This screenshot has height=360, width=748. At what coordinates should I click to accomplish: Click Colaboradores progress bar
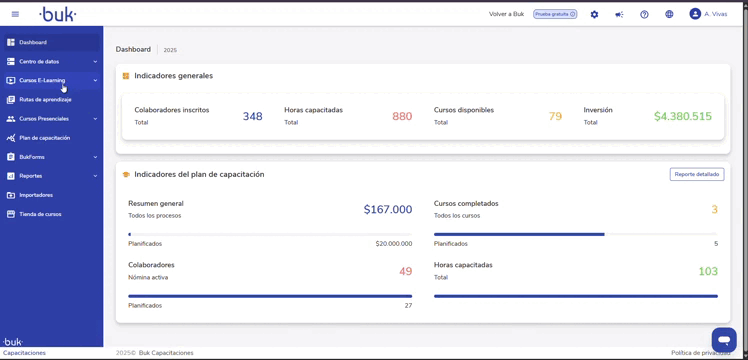270,296
